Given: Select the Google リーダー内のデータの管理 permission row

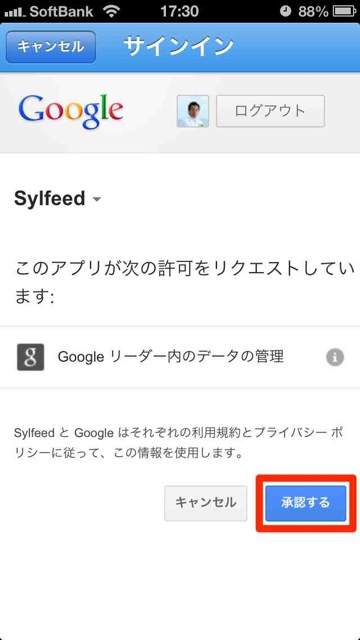Looking at the screenshot, I should 180,357.
